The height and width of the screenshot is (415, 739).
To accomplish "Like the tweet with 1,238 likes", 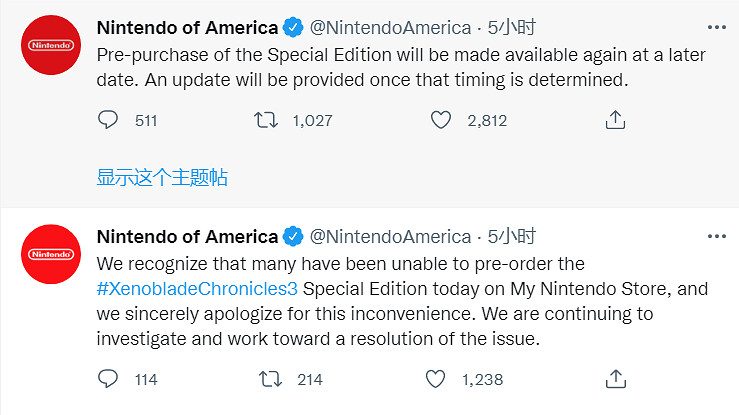I will (437, 379).
